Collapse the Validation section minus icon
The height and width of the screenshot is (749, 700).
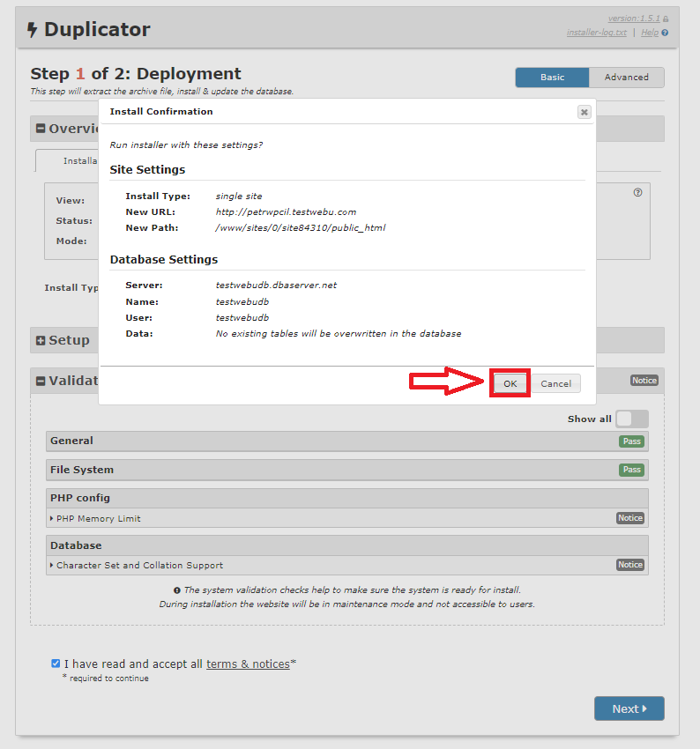tap(41, 382)
